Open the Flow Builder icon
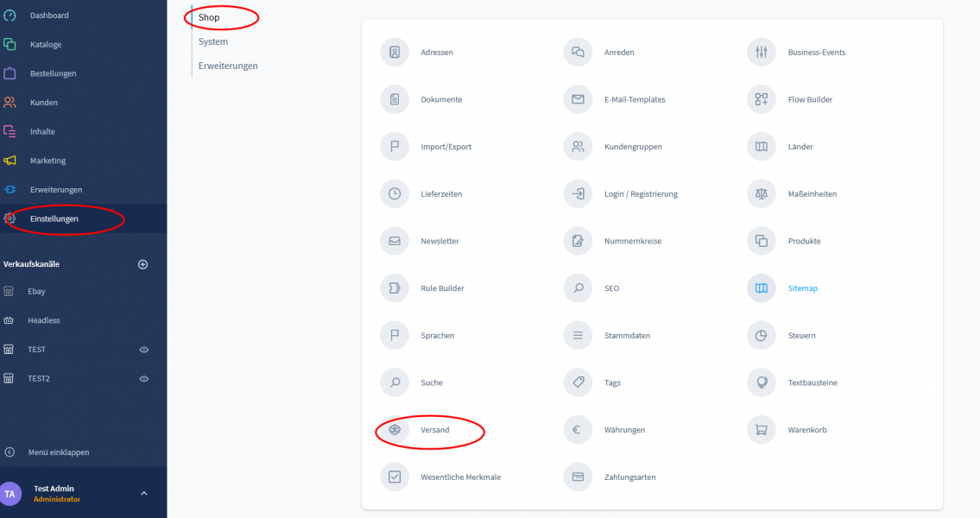 click(761, 99)
